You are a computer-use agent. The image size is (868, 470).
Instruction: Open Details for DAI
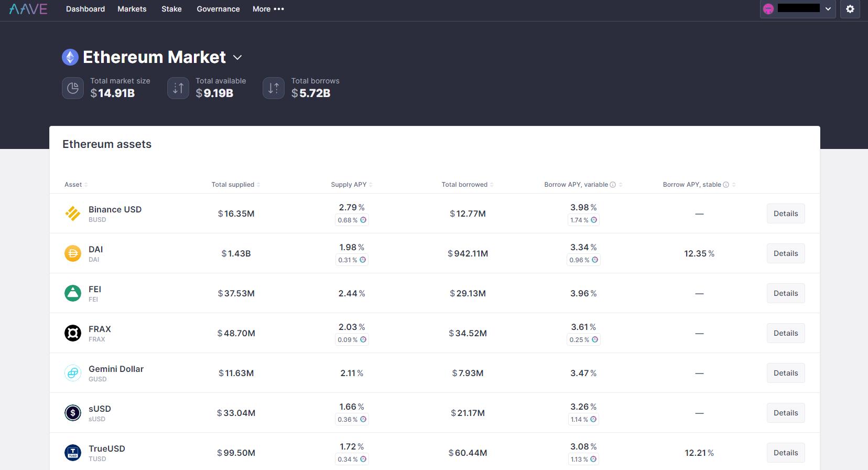point(785,253)
